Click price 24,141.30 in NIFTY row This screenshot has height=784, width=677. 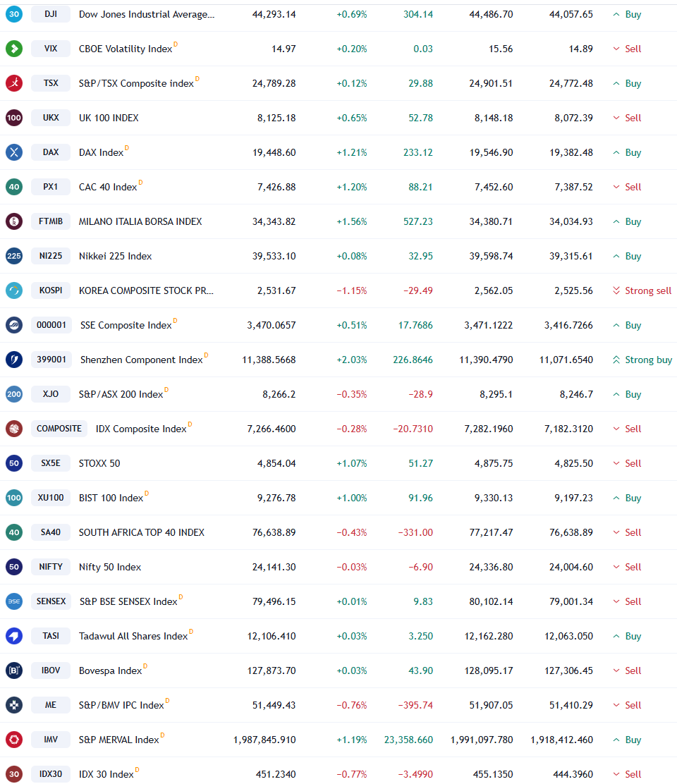(x=274, y=567)
